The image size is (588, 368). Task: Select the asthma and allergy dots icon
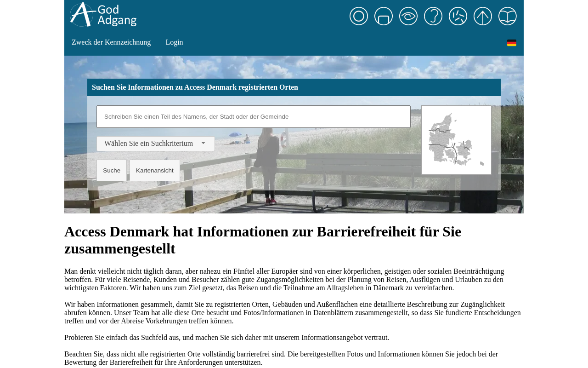click(x=458, y=16)
